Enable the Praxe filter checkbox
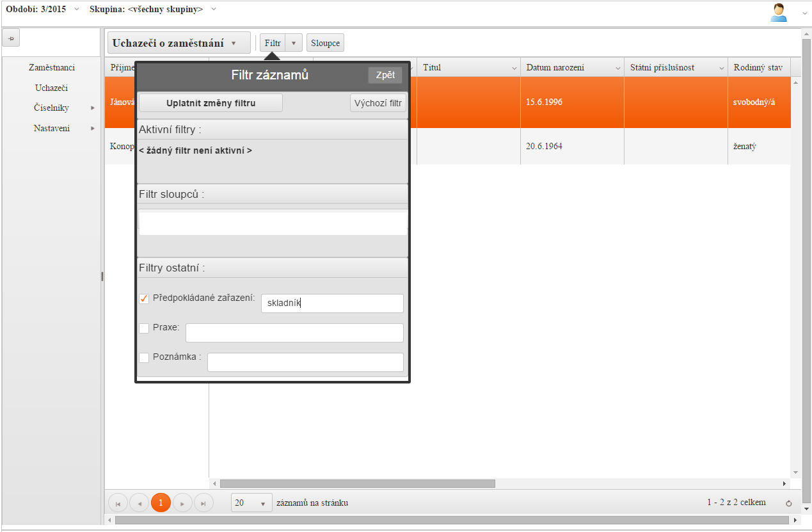The image size is (812, 532). (x=144, y=328)
